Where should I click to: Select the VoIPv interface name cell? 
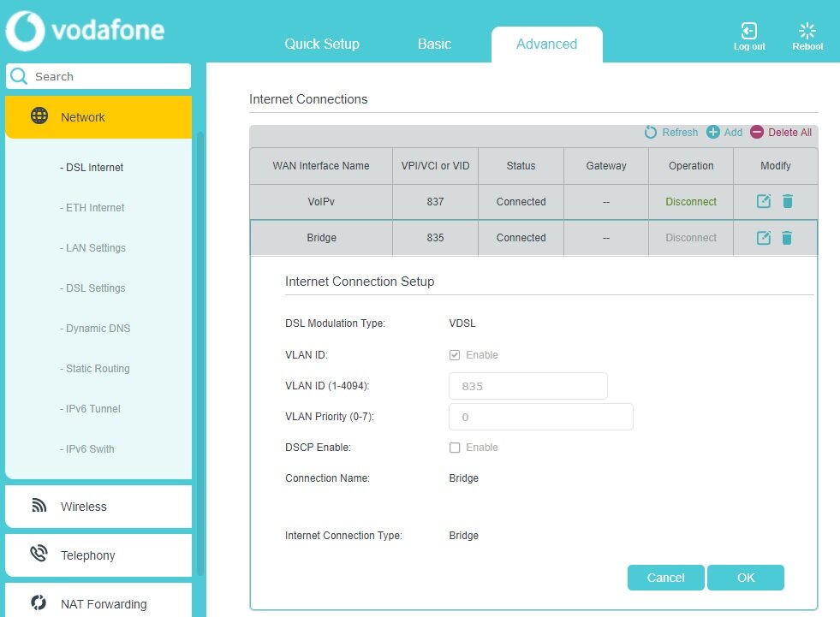point(321,202)
